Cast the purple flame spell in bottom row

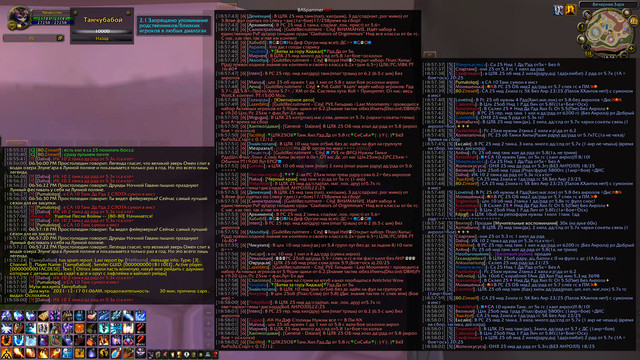(92, 353)
